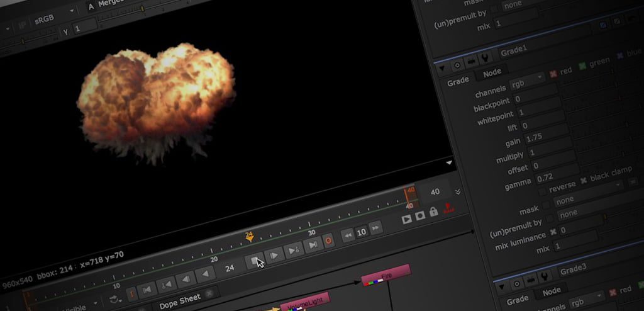Collapse the Grade1 properties panel
Image resolution: width=644 pixels, height=311 pixels.
pyautogui.click(x=442, y=69)
